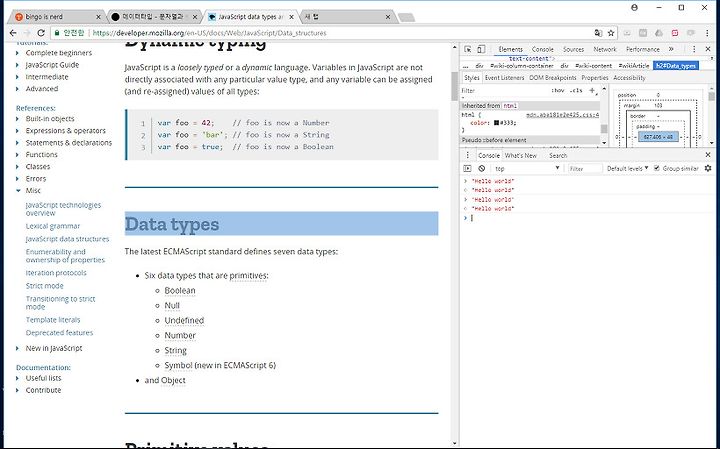Switch to DevTools Console panel tab
The image size is (720, 449).
(542, 49)
